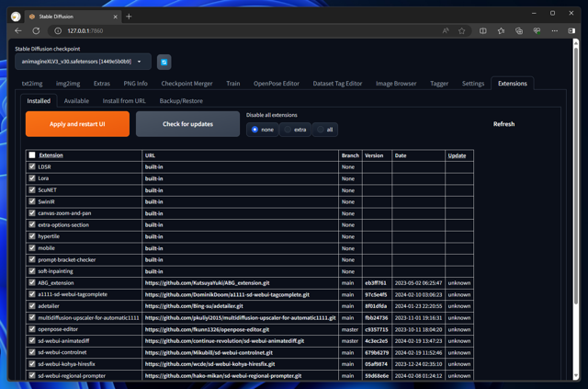Open the sd-webui-regional-prompter GitHub URL
Screen dimensions: 588x389
click(223, 375)
